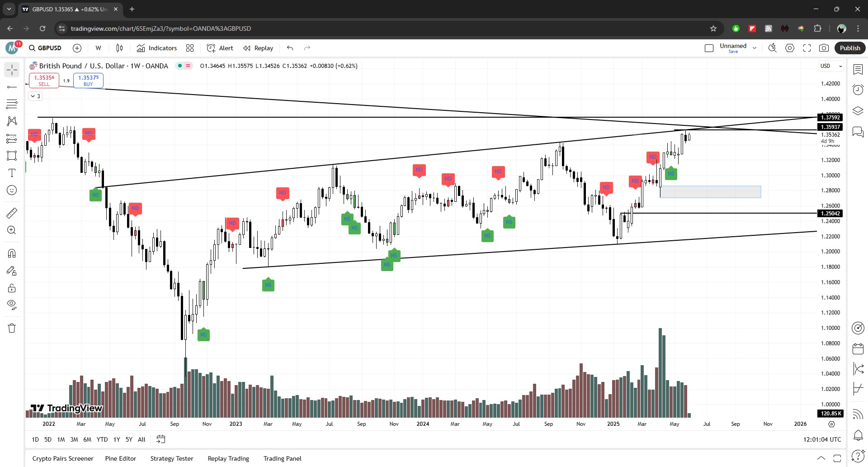868x467 pixels.
Task: Open the Help Center question icon
Action: pos(858,456)
